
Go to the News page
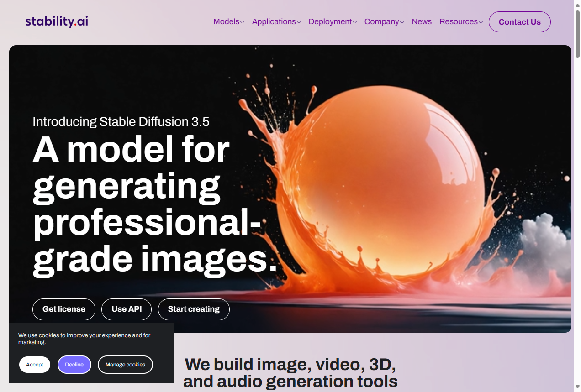click(421, 22)
